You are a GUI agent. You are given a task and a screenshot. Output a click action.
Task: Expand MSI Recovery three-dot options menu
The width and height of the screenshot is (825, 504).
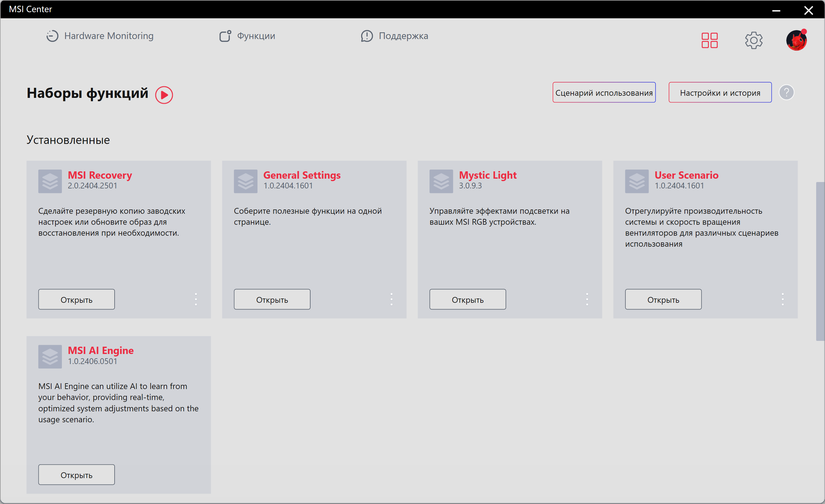[x=196, y=299]
